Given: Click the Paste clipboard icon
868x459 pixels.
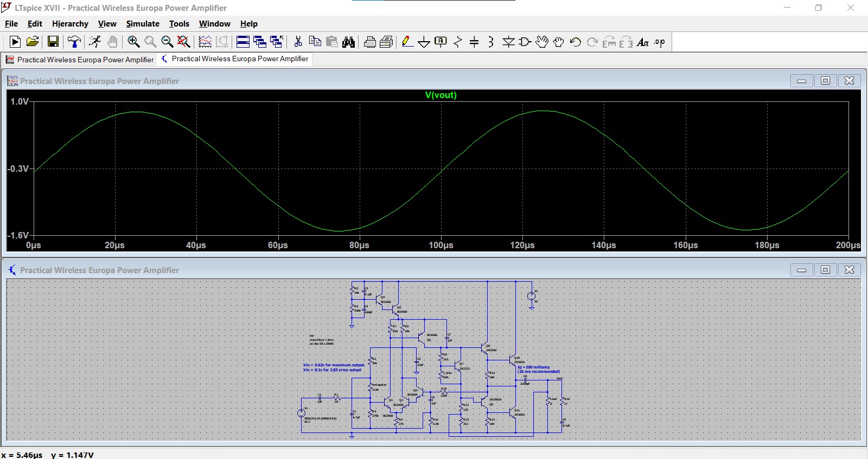Looking at the screenshot, I should (332, 42).
